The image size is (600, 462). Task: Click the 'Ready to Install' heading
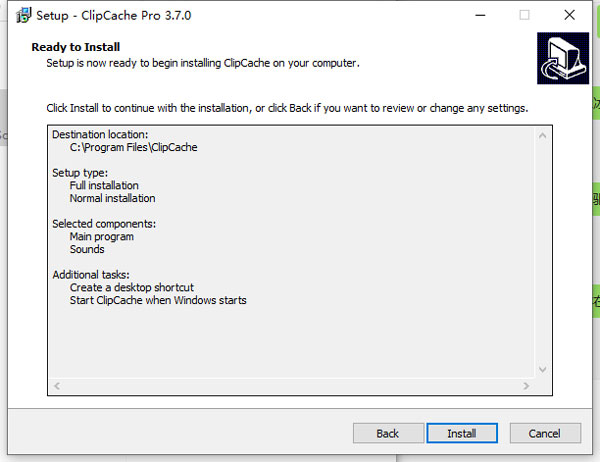[x=76, y=47]
